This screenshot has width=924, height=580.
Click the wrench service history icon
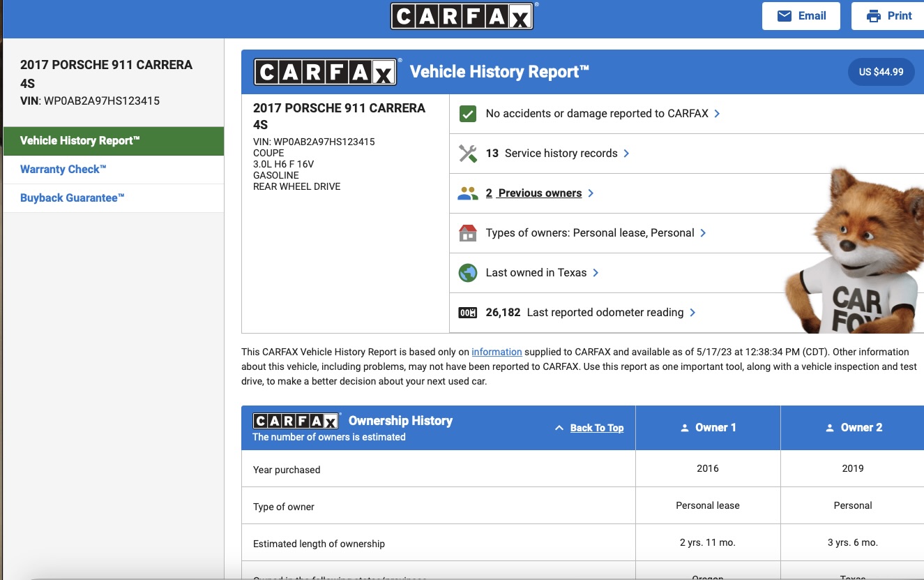[x=468, y=154]
